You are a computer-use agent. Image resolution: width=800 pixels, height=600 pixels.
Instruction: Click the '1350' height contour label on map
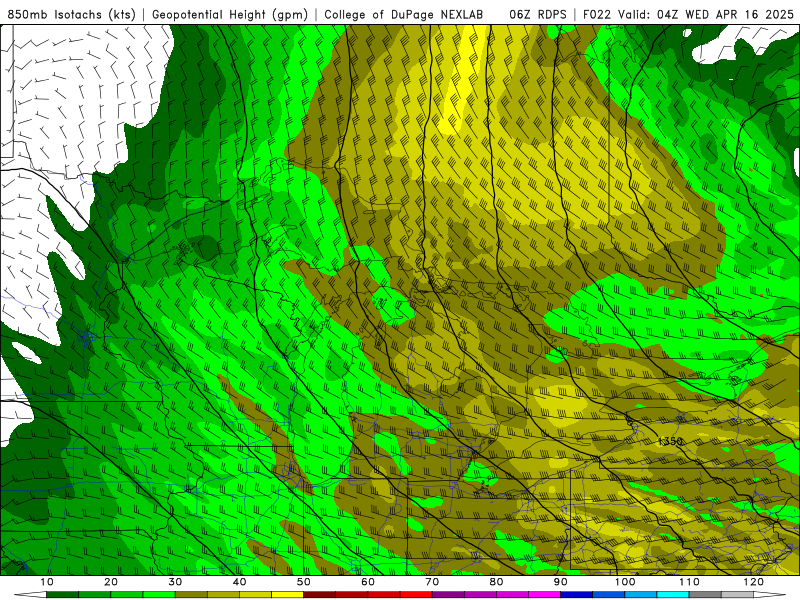coord(670,441)
